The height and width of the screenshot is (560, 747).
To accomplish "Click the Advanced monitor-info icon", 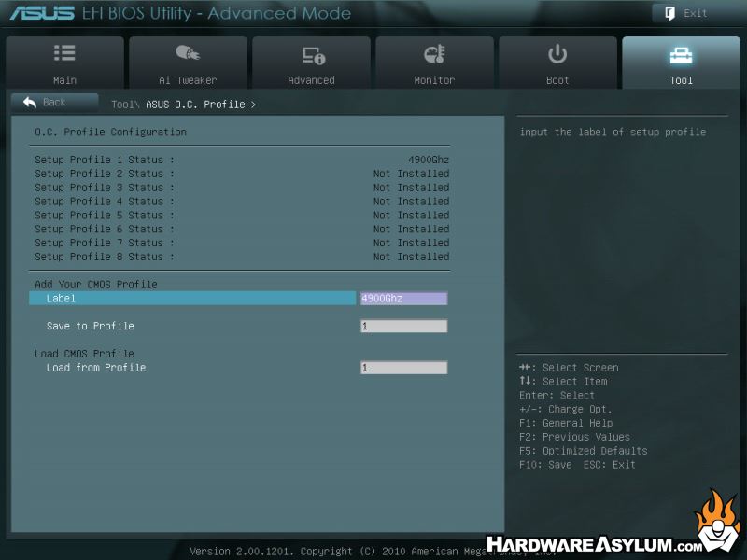I will (x=314, y=55).
